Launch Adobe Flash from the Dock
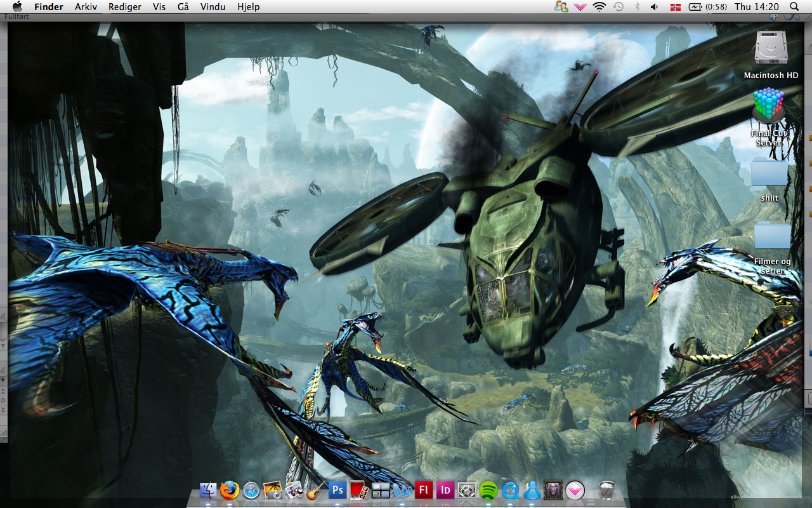 [x=424, y=490]
